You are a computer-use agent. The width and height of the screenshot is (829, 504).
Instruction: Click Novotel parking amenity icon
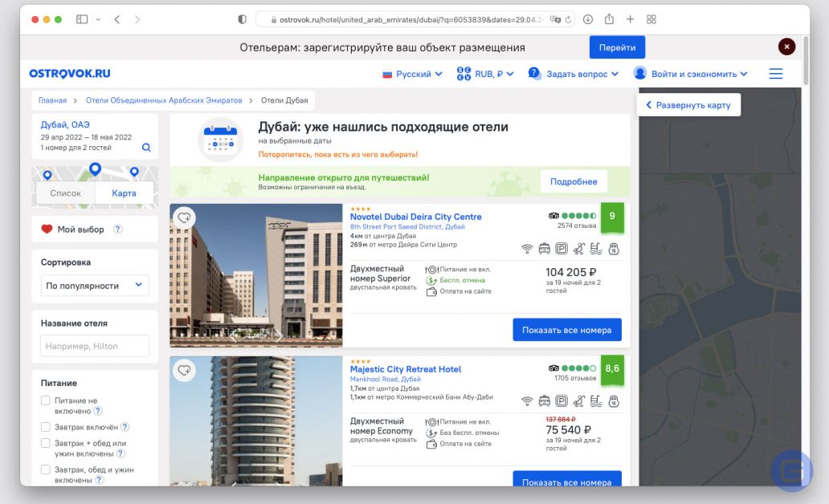click(562, 249)
